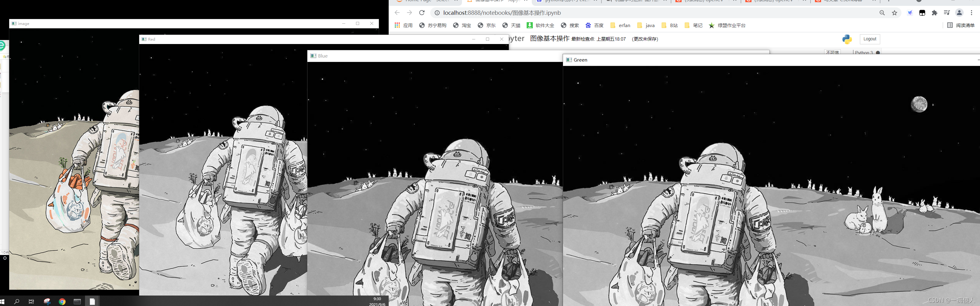Open the Chrome profile avatar
The image size is (980, 306).
tap(959, 13)
